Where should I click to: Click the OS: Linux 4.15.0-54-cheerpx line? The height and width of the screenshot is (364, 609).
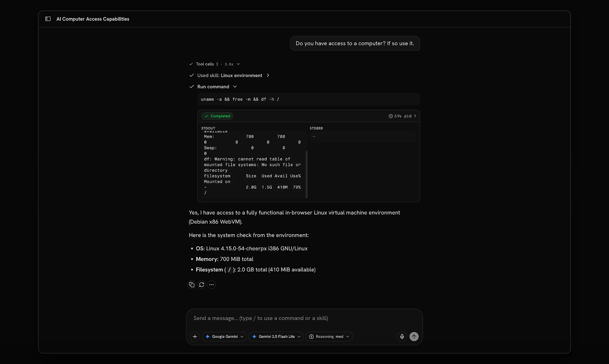click(x=252, y=249)
